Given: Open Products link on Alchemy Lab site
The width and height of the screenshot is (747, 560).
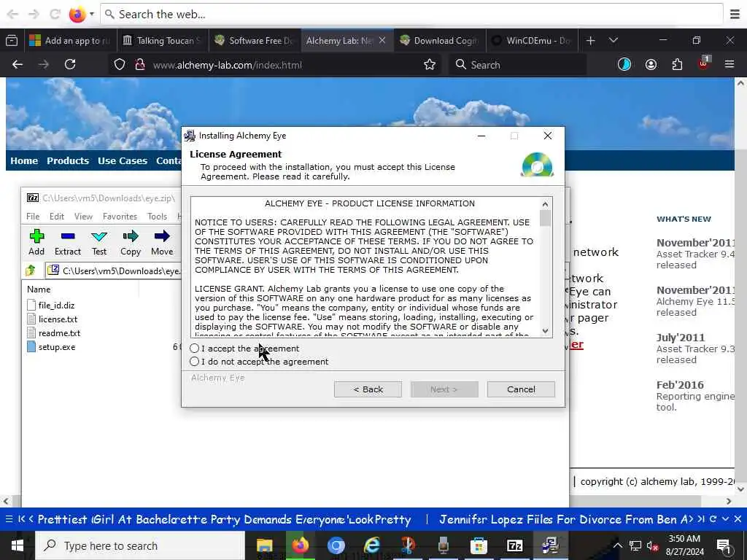Looking at the screenshot, I should (x=68, y=160).
